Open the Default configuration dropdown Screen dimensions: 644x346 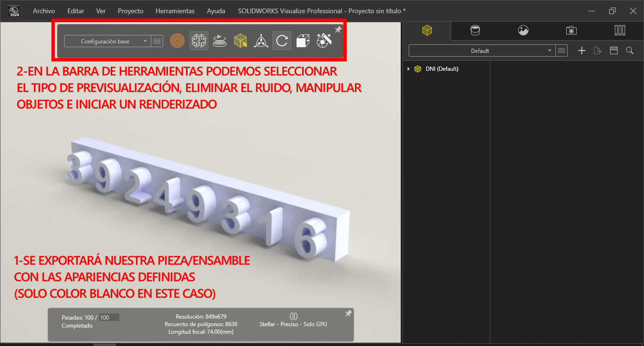pyautogui.click(x=481, y=51)
